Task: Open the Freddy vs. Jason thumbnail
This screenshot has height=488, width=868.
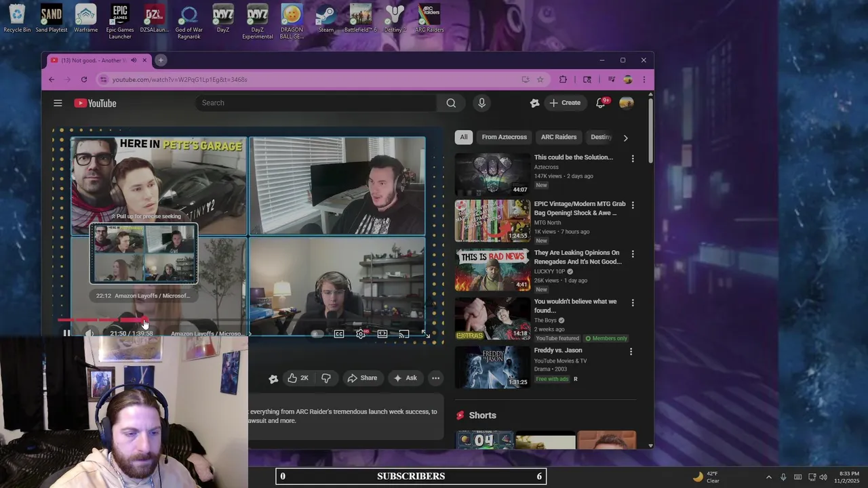Action: click(492, 367)
